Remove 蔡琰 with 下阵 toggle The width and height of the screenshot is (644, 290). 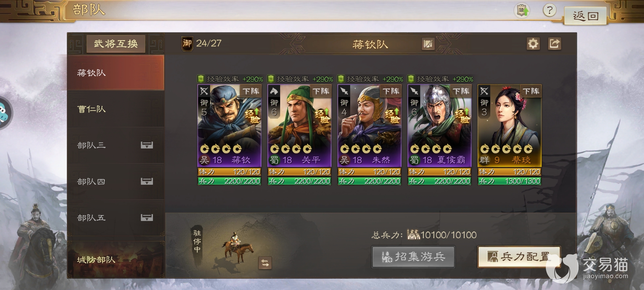[531, 91]
